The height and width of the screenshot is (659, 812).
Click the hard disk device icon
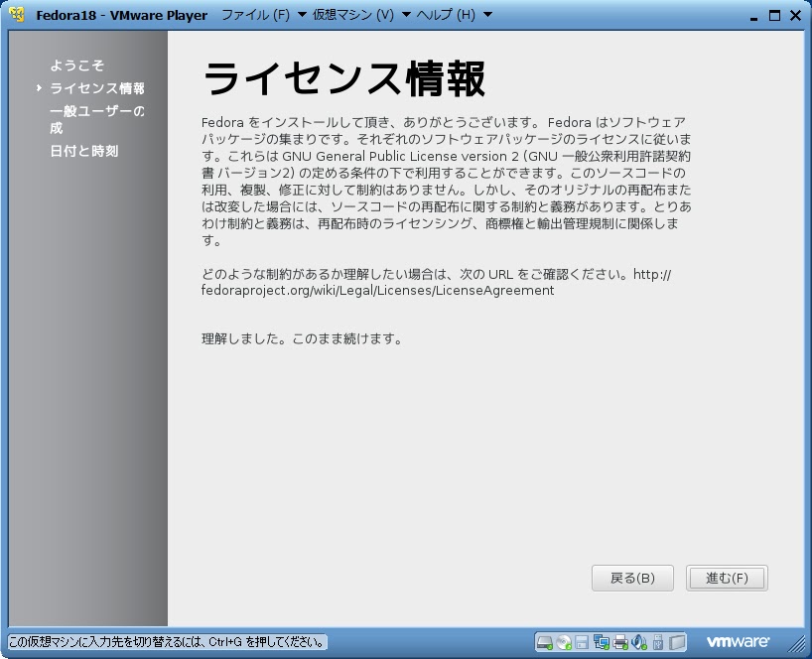coord(544,642)
